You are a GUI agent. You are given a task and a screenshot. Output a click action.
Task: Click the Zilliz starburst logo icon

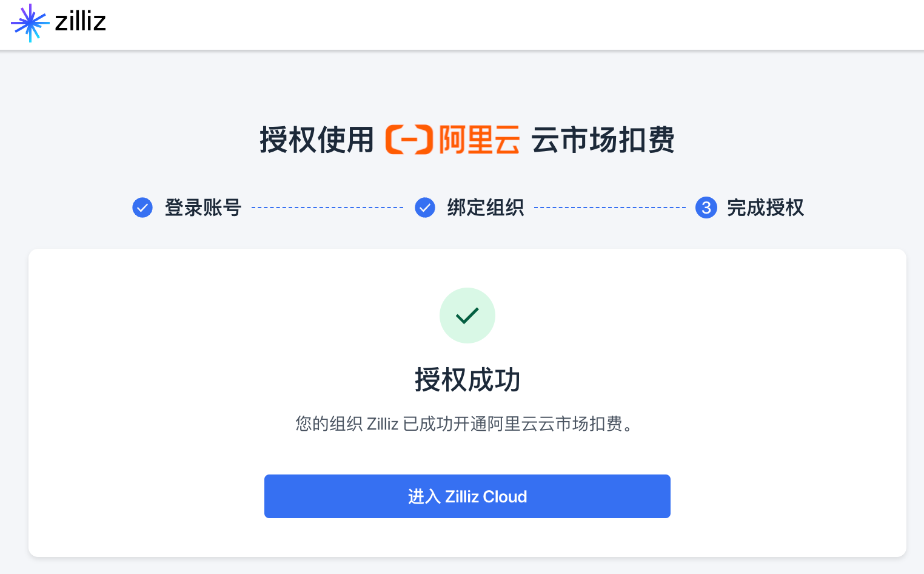pyautogui.click(x=29, y=23)
